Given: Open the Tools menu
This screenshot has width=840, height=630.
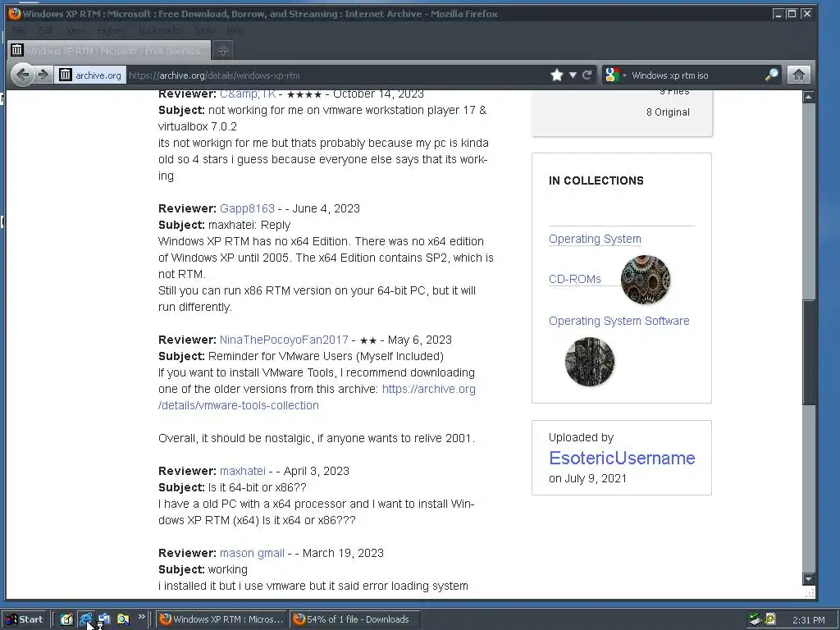Looking at the screenshot, I should point(203,30).
